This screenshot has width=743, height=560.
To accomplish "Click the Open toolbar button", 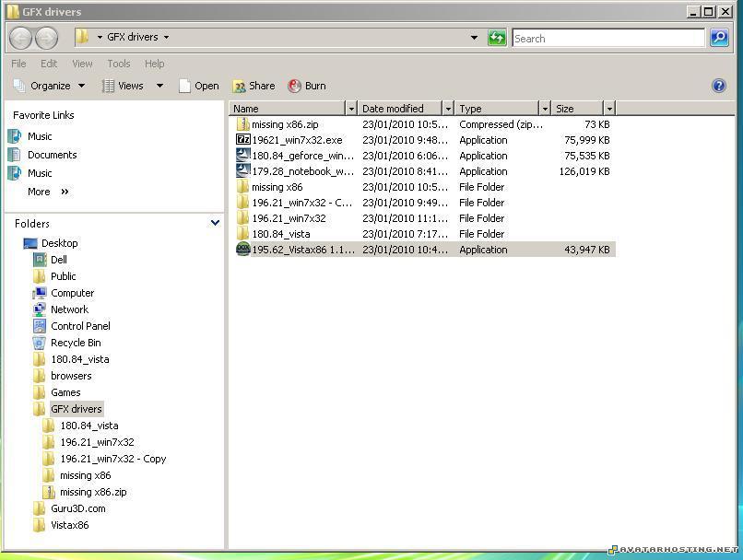I will coord(198,86).
